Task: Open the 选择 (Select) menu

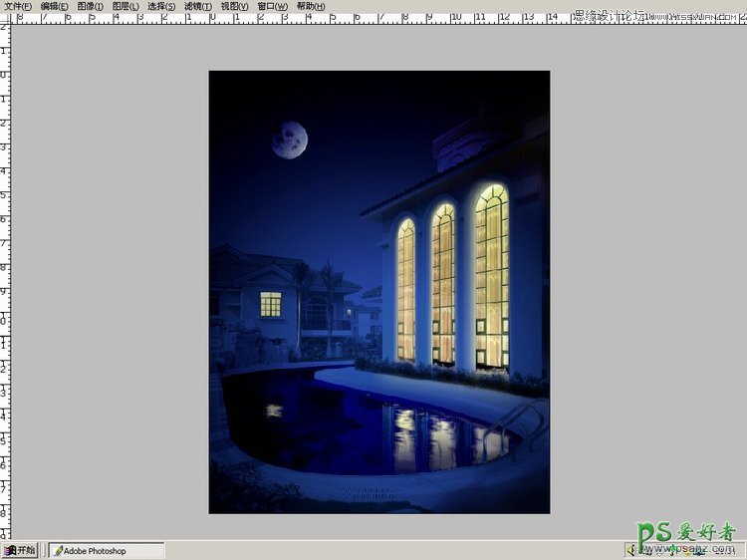Action: click(x=162, y=6)
